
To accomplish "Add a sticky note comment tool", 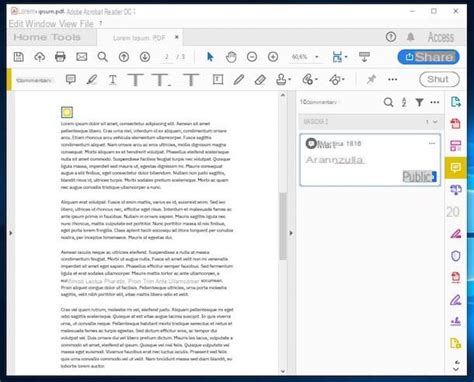I will [x=71, y=79].
